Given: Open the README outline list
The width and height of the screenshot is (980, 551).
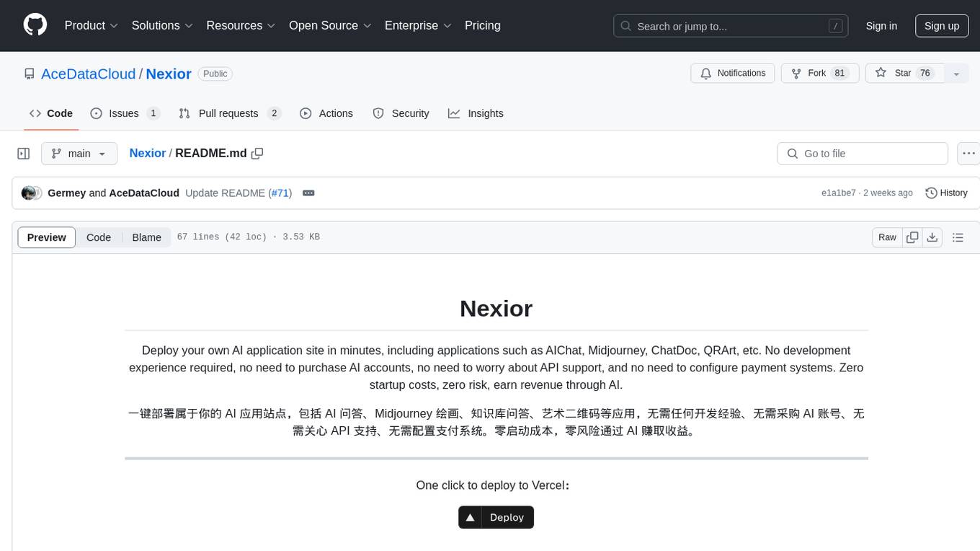Looking at the screenshot, I should [x=958, y=237].
